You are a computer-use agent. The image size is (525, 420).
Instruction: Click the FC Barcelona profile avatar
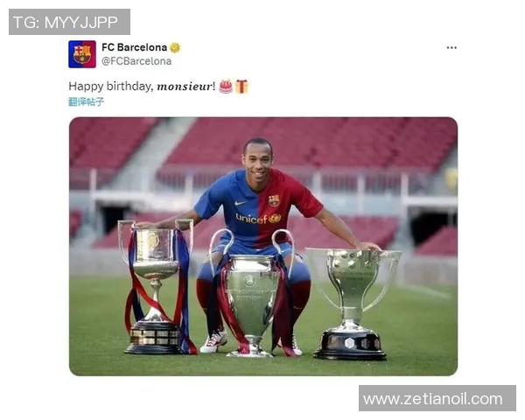(82, 54)
